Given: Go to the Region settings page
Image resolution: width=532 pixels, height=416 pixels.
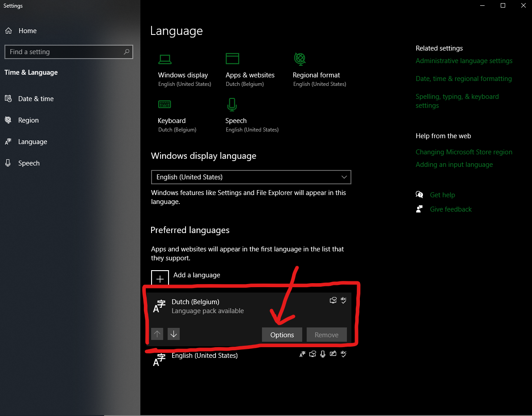Looking at the screenshot, I should [x=28, y=120].
